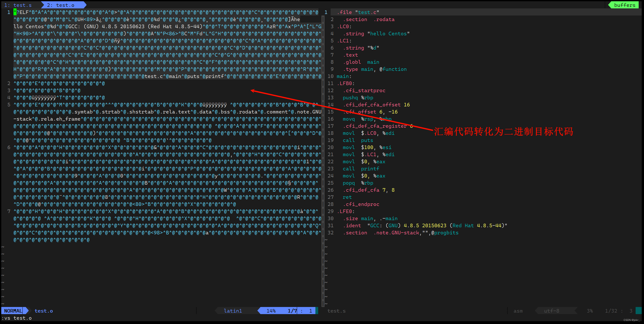Image resolution: width=644 pixels, height=324 pixels.
Task: Click the 14% position indicator
Action: click(271, 311)
